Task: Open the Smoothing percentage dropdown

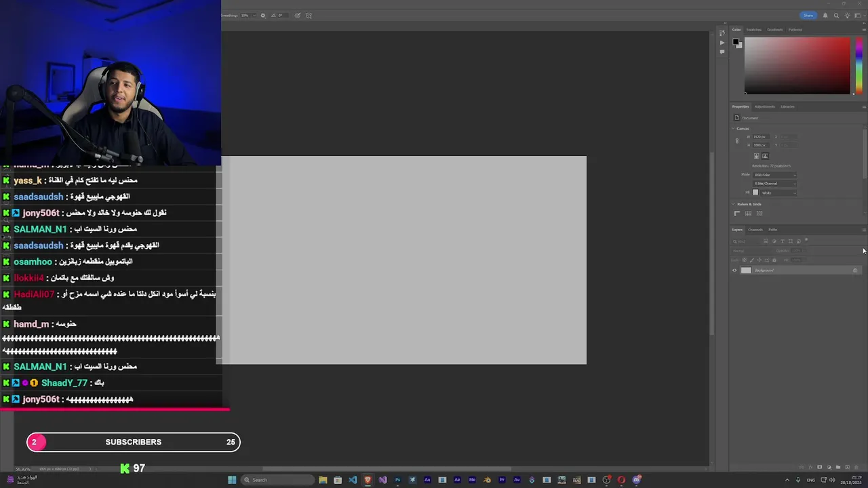Action: [254, 16]
